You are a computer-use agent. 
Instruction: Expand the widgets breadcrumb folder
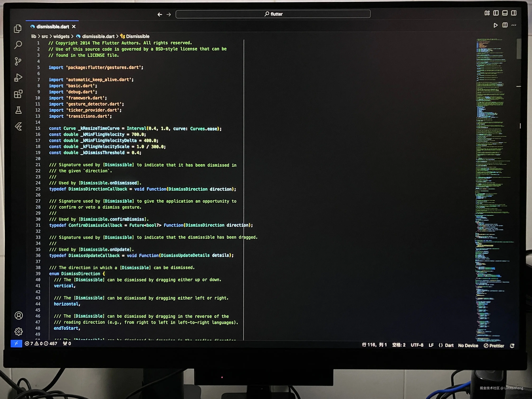[61, 37]
